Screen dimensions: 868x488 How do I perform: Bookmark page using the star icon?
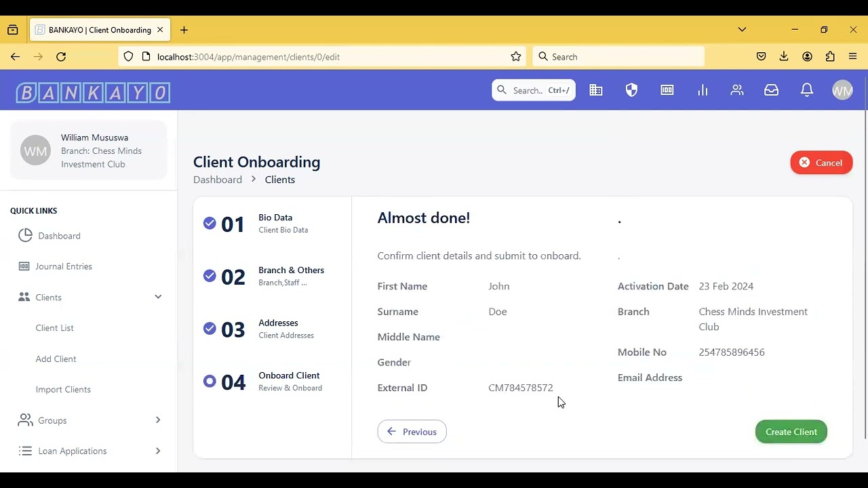pos(516,57)
